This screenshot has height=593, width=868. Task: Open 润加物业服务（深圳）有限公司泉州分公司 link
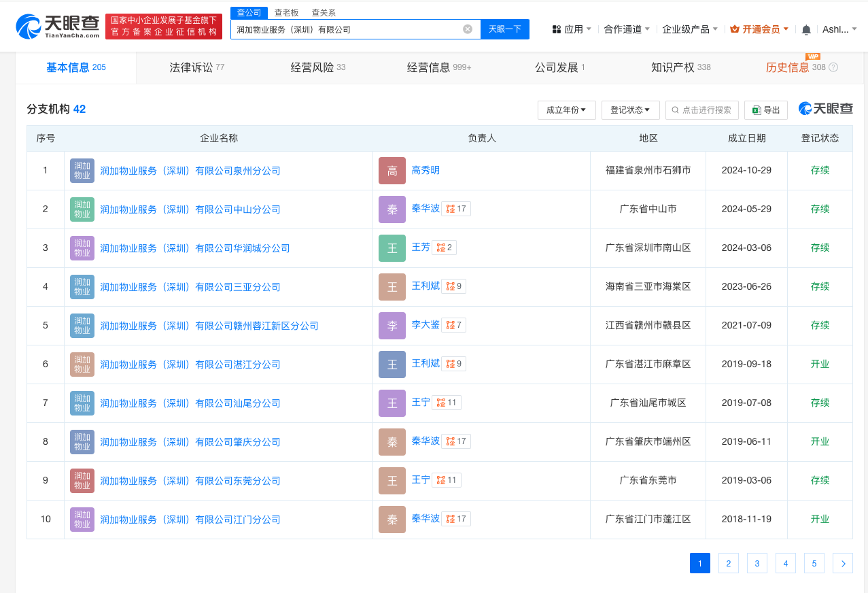point(190,171)
